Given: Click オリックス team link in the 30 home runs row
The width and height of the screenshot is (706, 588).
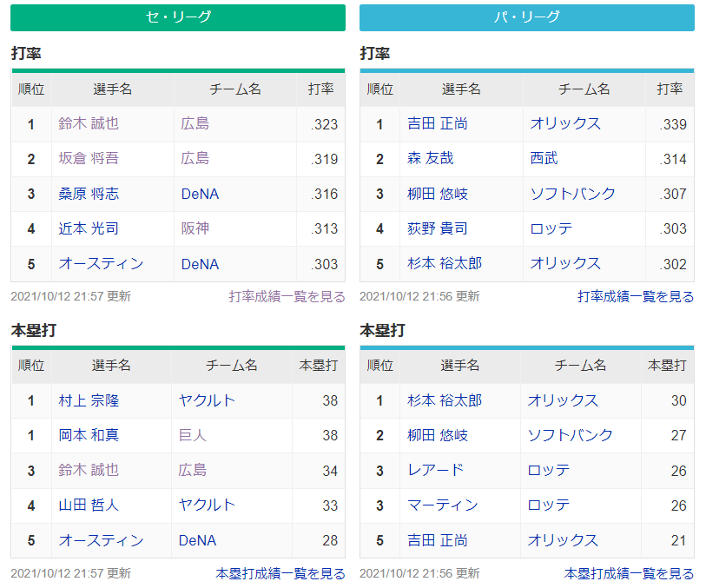Looking at the screenshot, I should tap(563, 400).
